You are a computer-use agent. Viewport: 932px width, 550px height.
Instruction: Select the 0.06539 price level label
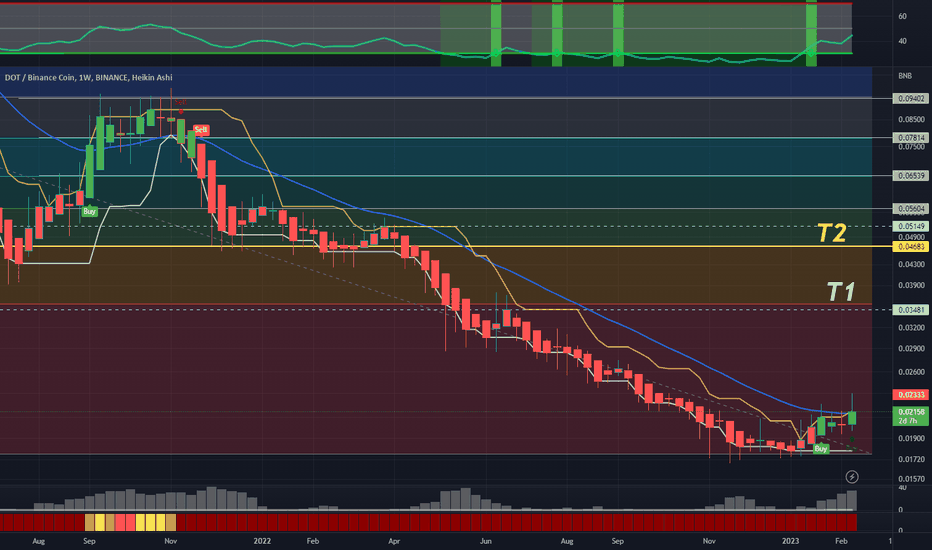coord(911,176)
